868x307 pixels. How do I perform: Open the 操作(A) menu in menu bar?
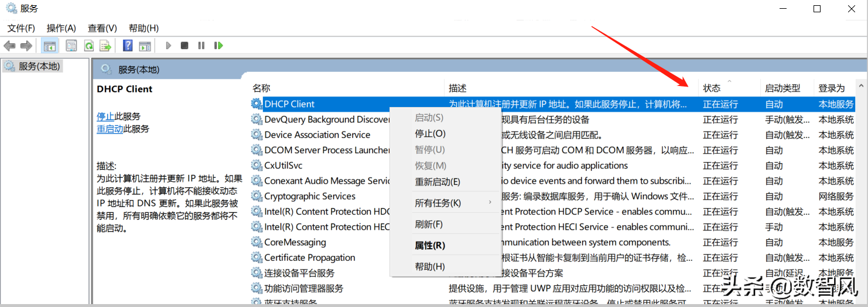(61, 28)
